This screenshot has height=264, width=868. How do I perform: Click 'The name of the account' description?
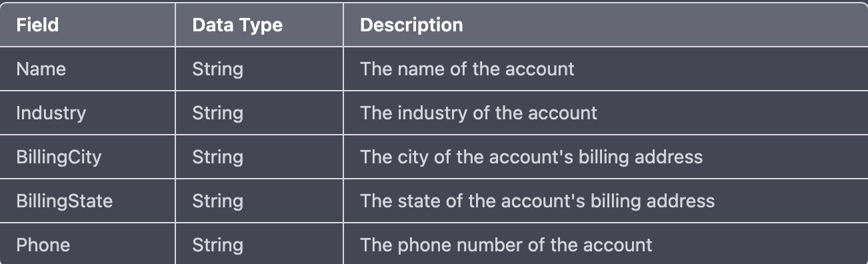(467, 69)
